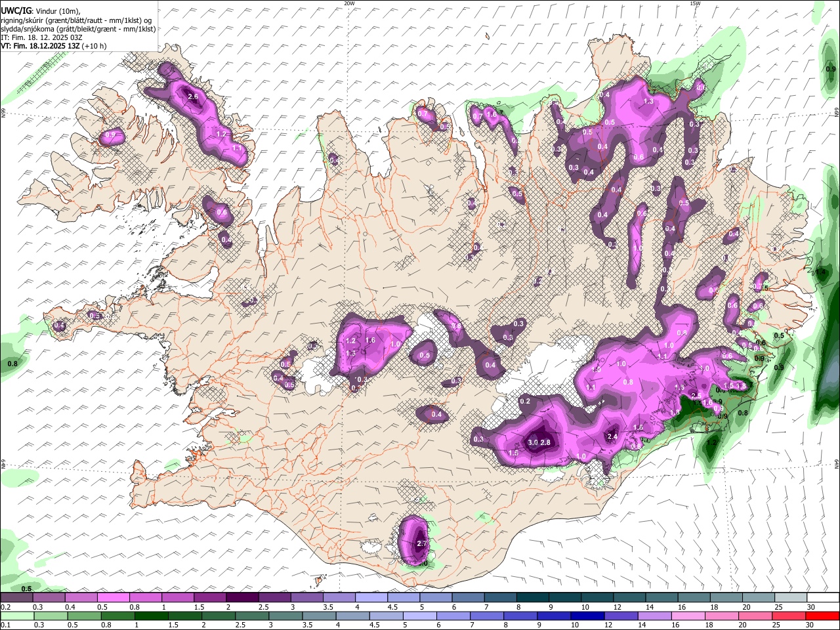Click the 2.6 snowfall value in the Westfjords

[193, 96]
